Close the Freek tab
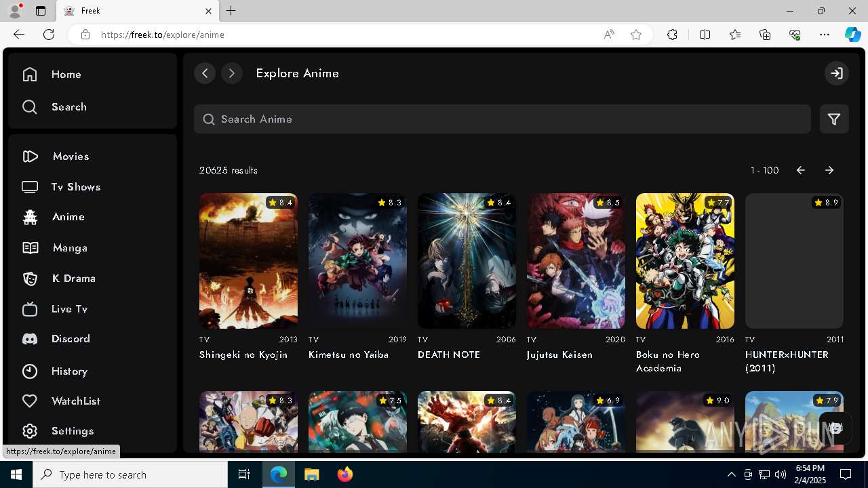The width and height of the screenshot is (868, 488). pyautogui.click(x=208, y=11)
